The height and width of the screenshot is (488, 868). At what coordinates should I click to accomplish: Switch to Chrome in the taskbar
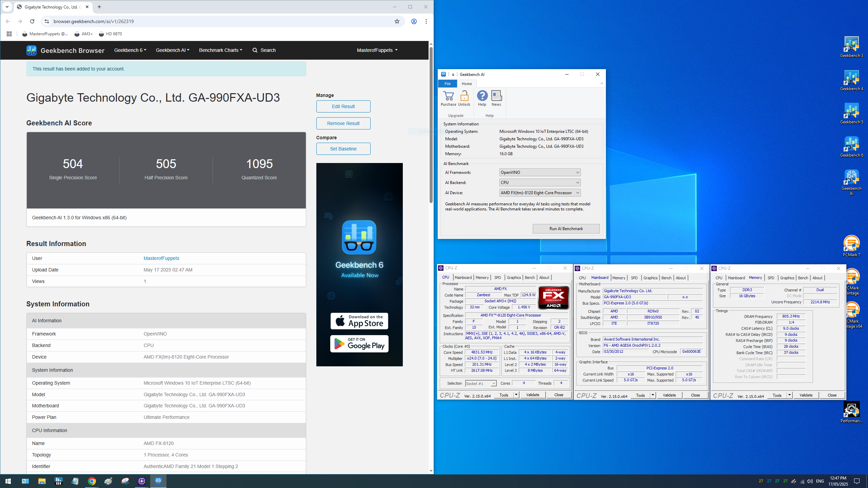(x=92, y=481)
